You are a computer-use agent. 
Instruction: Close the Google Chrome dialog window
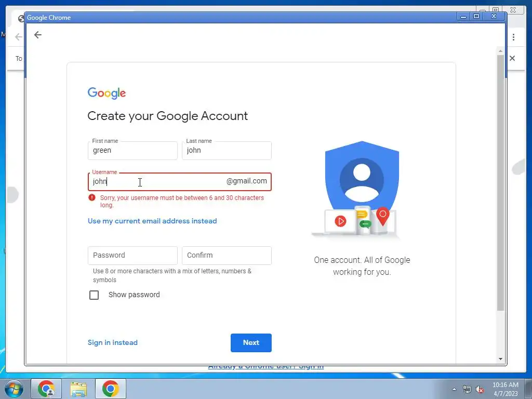coord(494,16)
